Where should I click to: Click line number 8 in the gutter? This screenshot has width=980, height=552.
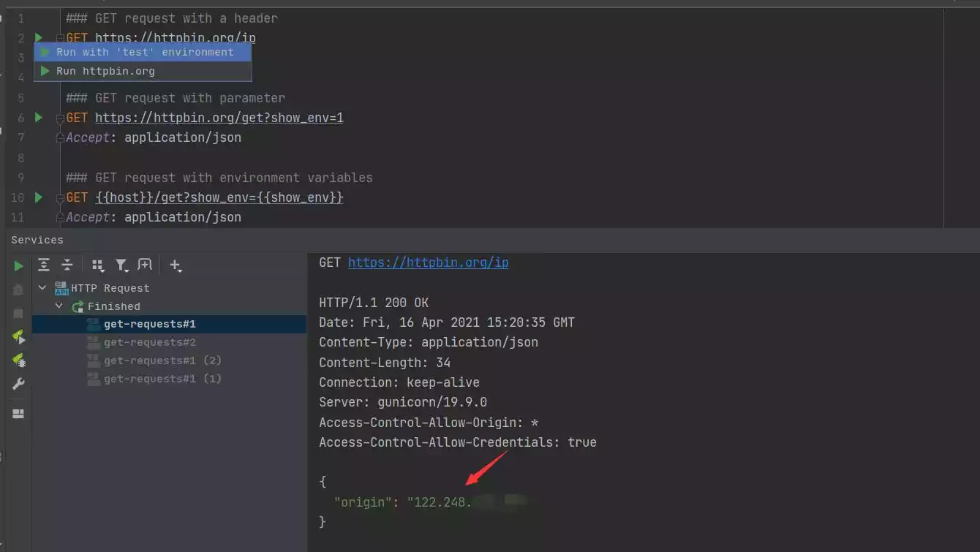pyautogui.click(x=20, y=158)
